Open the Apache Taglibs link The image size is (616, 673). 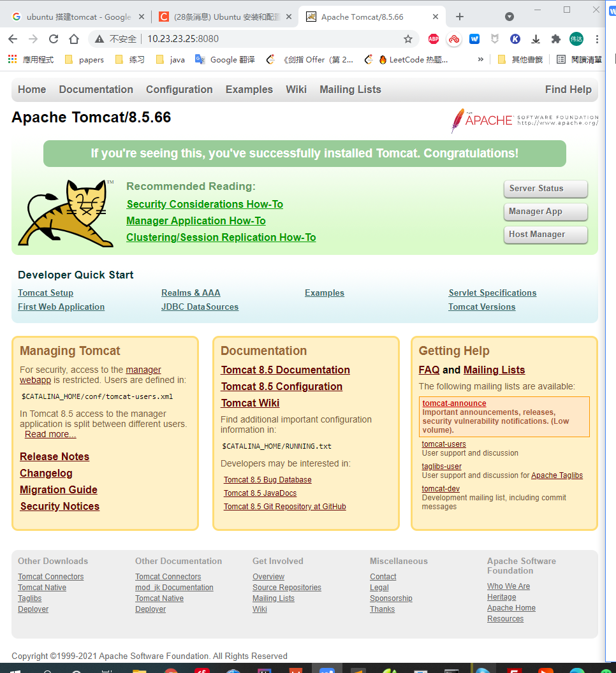click(x=557, y=475)
